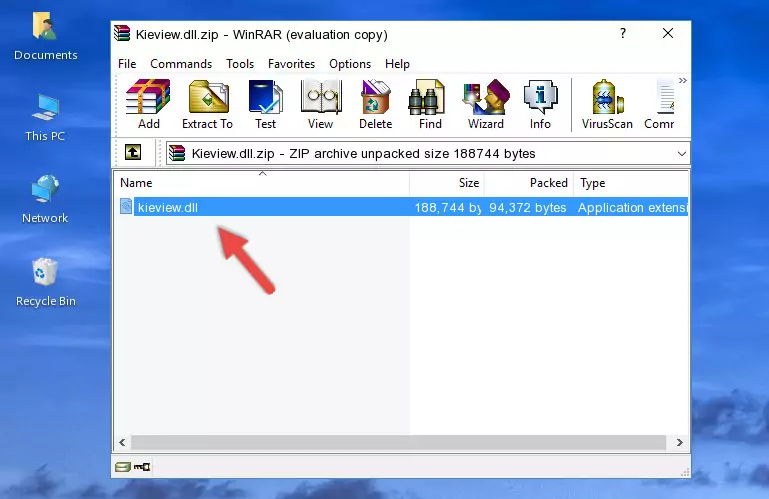Run the Test archive tool
The image size is (769, 499).
(265, 105)
